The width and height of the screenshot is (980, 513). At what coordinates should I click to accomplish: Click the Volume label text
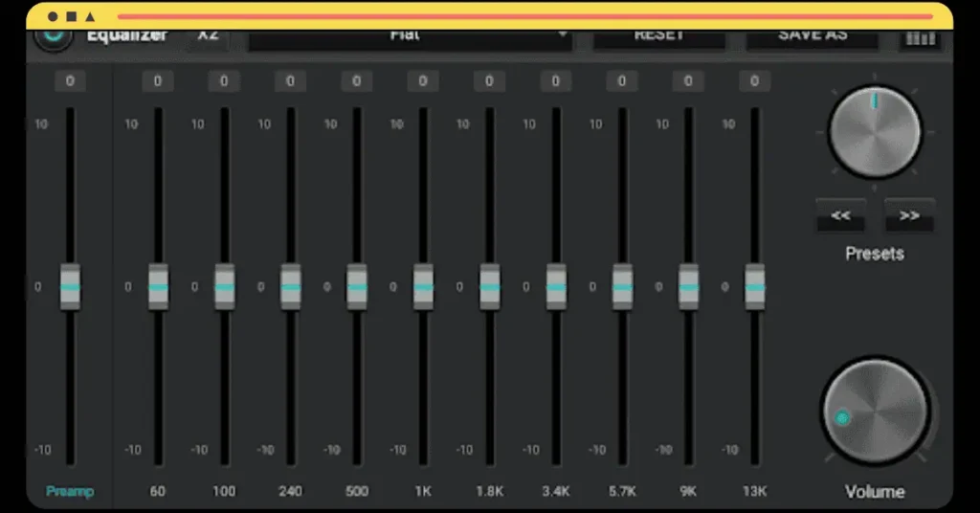875,492
